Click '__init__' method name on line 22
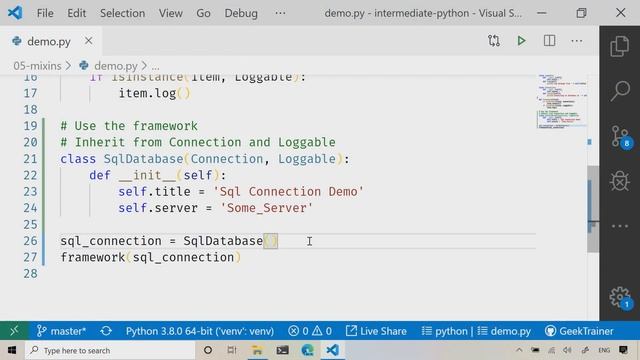 (147, 175)
